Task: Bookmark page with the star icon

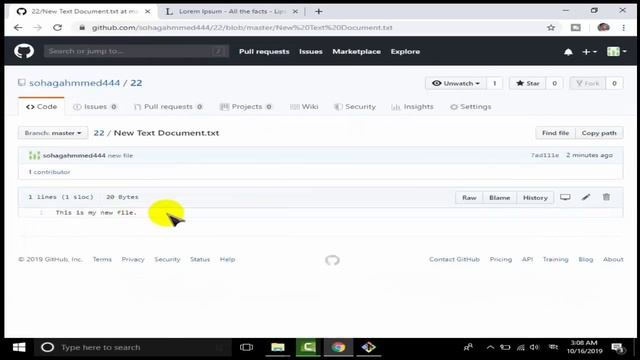Action: (x=551, y=28)
